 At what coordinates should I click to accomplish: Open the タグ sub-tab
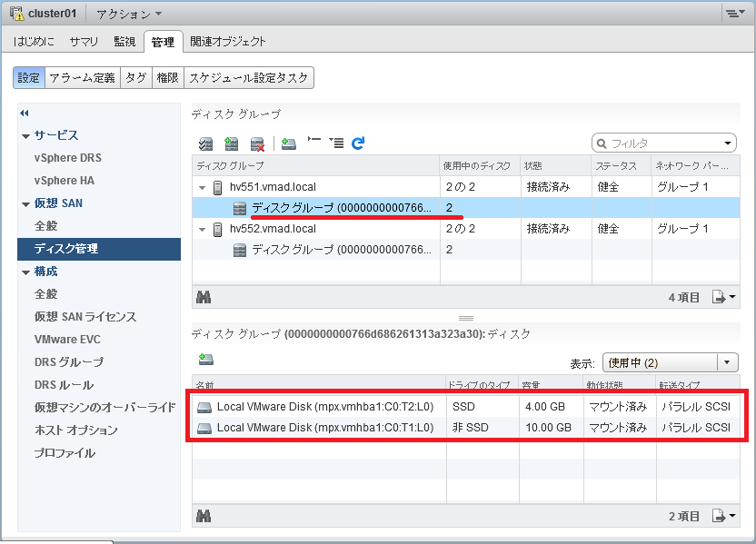pyautogui.click(x=136, y=77)
